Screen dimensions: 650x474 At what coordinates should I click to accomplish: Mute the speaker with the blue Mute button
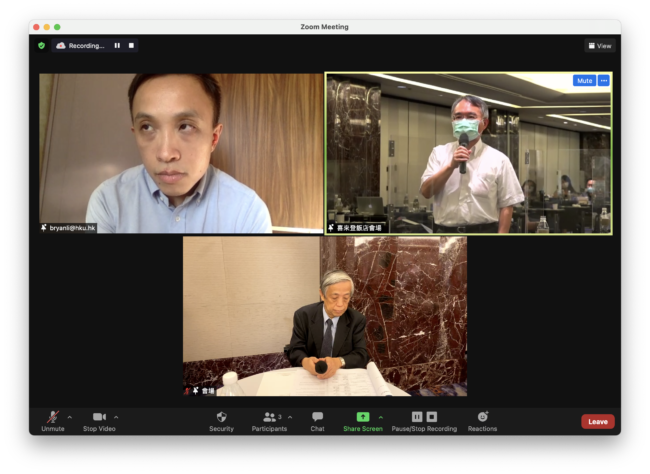coord(584,81)
